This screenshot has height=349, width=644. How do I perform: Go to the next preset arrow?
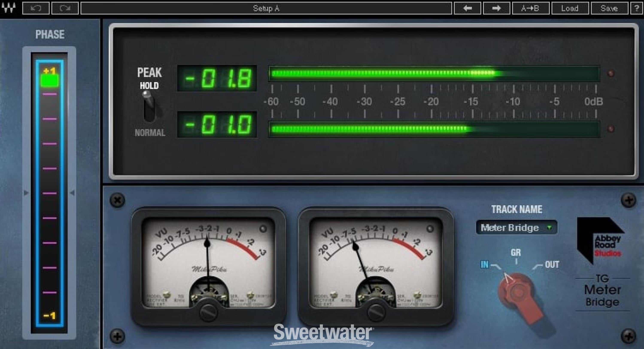coord(496,8)
